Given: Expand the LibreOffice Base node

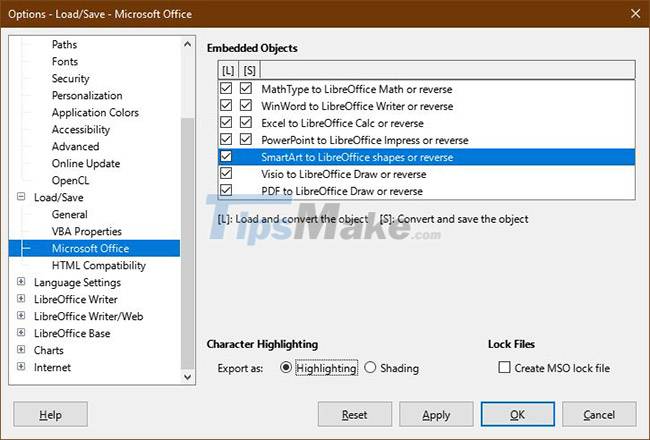Looking at the screenshot, I should coord(21,333).
